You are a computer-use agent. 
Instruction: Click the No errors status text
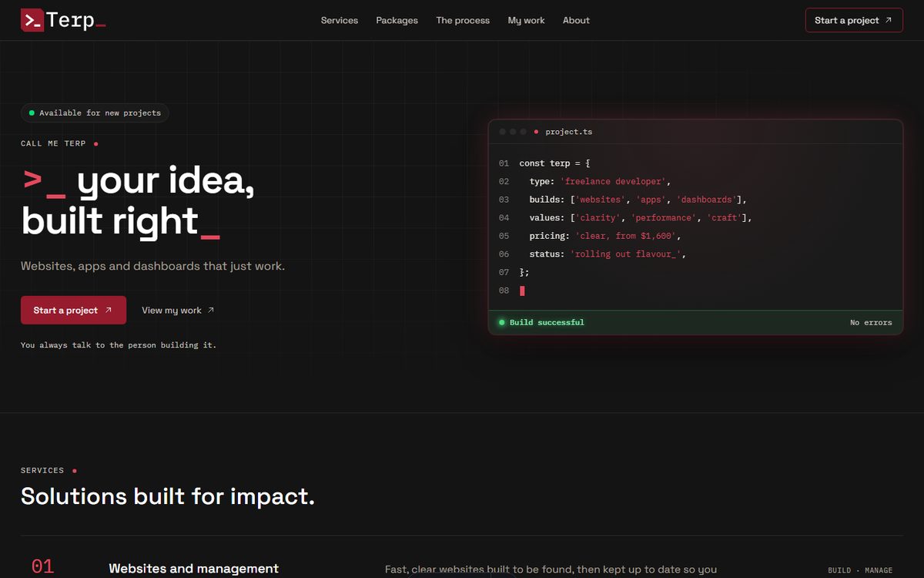click(x=871, y=322)
